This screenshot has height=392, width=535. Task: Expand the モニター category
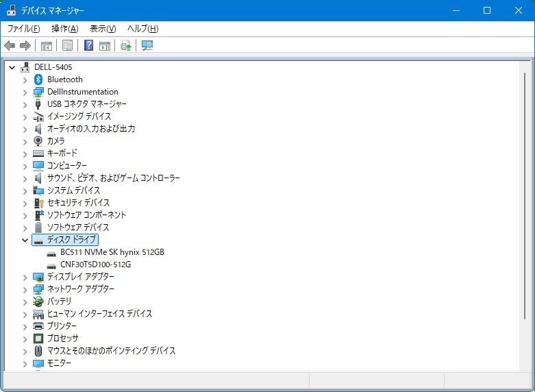coord(25,364)
